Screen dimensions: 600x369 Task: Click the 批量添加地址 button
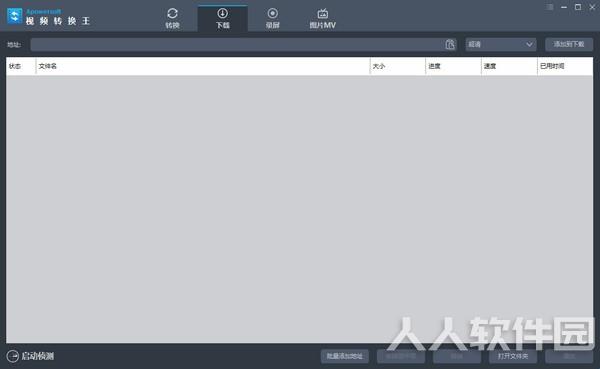345,356
